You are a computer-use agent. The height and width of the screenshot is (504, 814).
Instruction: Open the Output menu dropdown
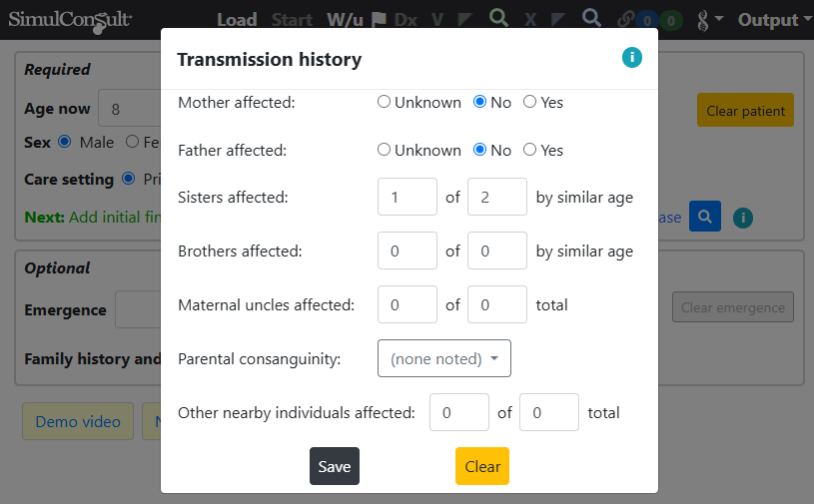click(774, 20)
